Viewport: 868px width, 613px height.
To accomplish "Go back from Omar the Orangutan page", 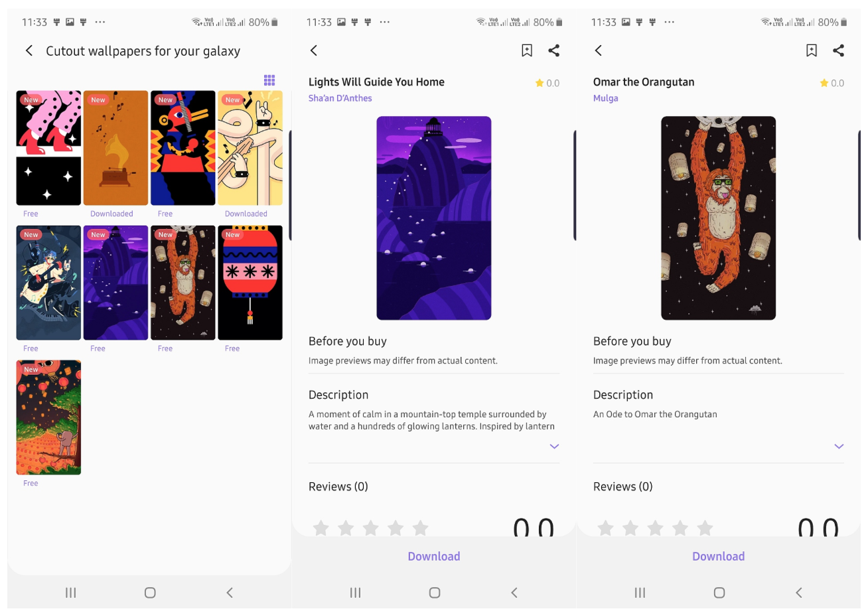I will [599, 50].
